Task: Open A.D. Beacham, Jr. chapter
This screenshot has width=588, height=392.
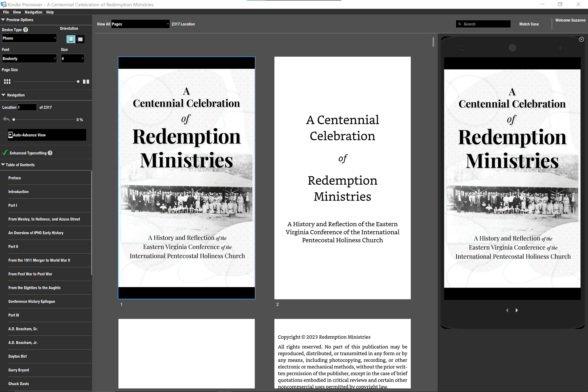Action: pos(49,343)
